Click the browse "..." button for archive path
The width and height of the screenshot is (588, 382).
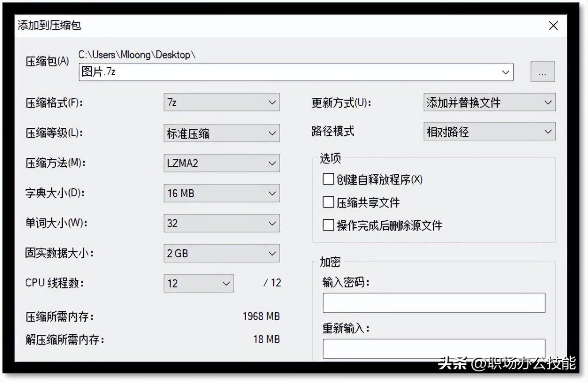click(x=542, y=72)
